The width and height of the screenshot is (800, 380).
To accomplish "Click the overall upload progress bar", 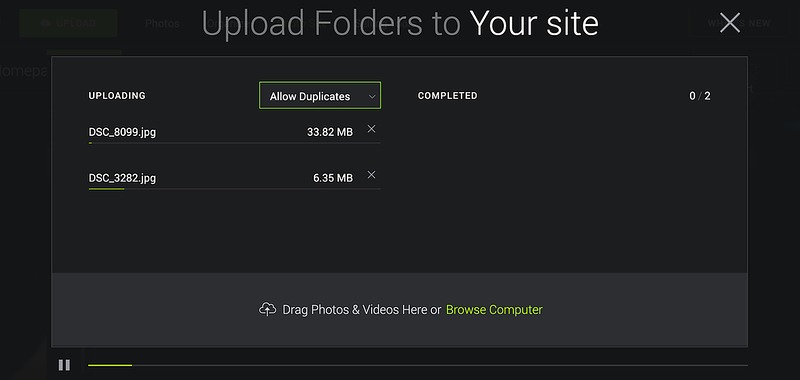I will pos(417,365).
